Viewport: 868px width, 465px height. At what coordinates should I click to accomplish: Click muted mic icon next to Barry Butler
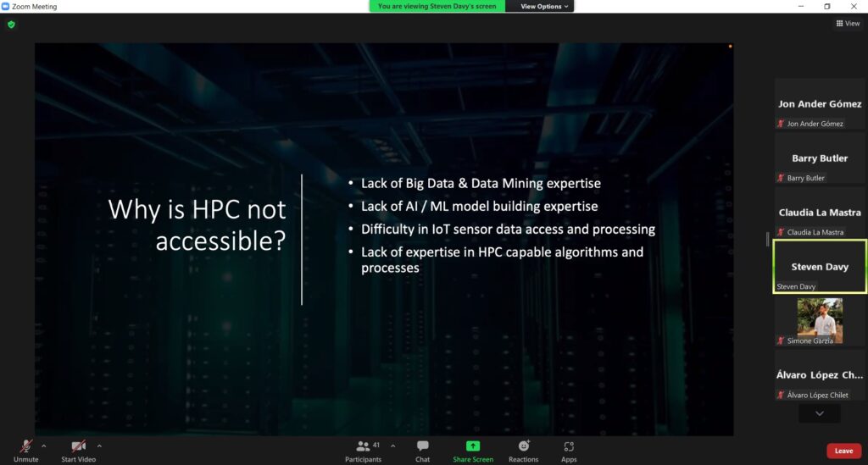781,178
